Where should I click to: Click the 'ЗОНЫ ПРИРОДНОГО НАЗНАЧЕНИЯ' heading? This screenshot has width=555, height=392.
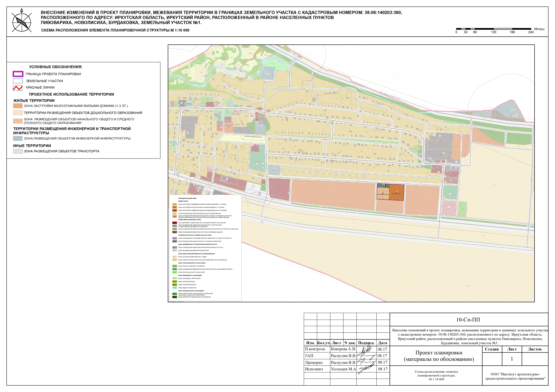pos(190,275)
